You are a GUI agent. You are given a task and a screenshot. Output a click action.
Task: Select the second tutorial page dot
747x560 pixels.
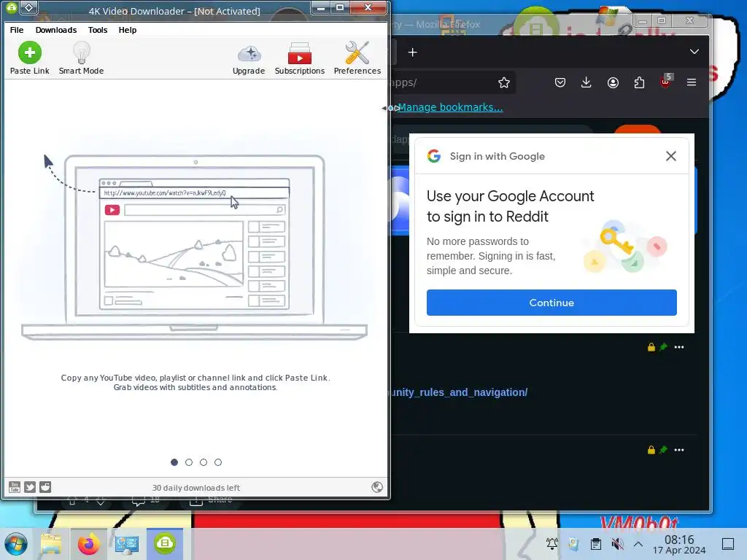point(189,462)
